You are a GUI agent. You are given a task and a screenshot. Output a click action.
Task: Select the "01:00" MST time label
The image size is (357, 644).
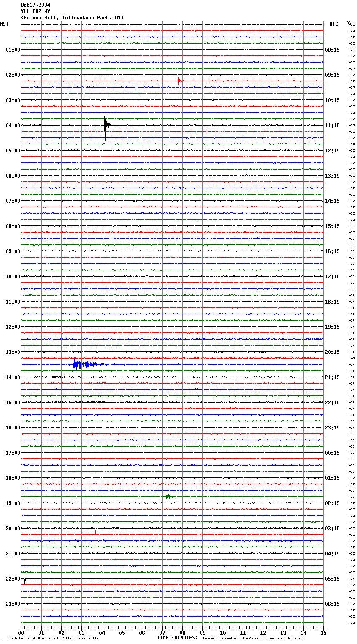pos(13,50)
